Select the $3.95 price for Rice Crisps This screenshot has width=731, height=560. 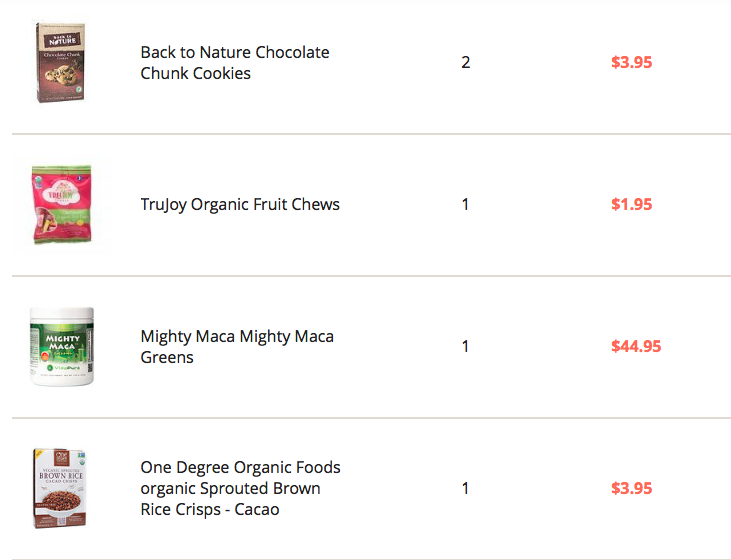[x=632, y=488]
